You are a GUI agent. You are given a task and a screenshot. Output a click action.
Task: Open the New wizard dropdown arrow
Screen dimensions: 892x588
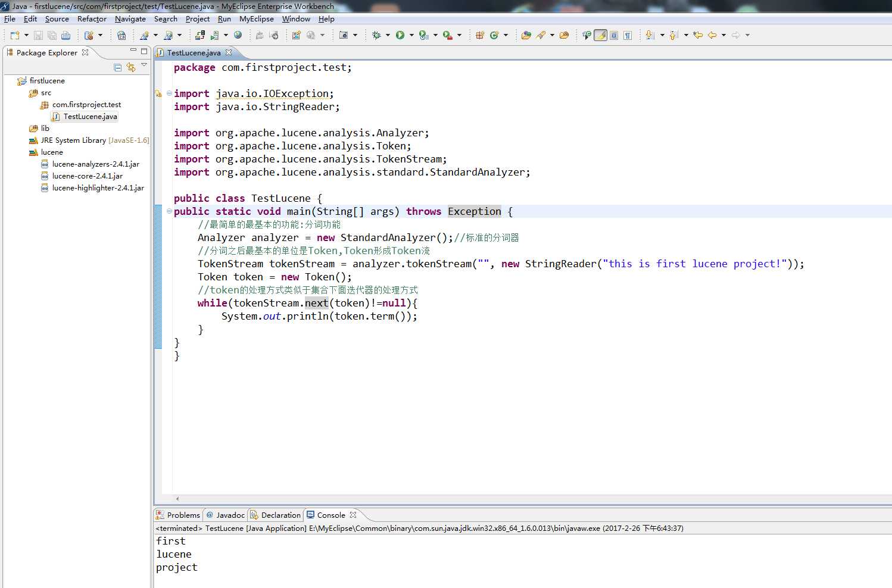point(26,35)
